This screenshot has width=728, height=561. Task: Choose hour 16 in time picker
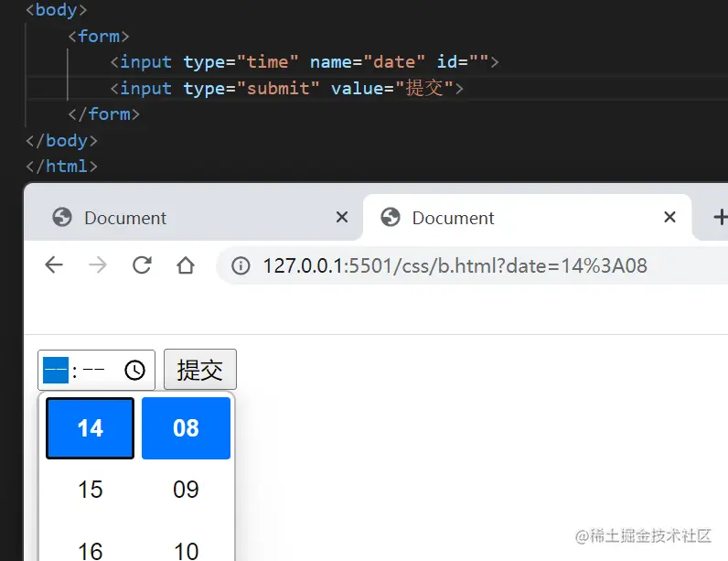(90, 551)
